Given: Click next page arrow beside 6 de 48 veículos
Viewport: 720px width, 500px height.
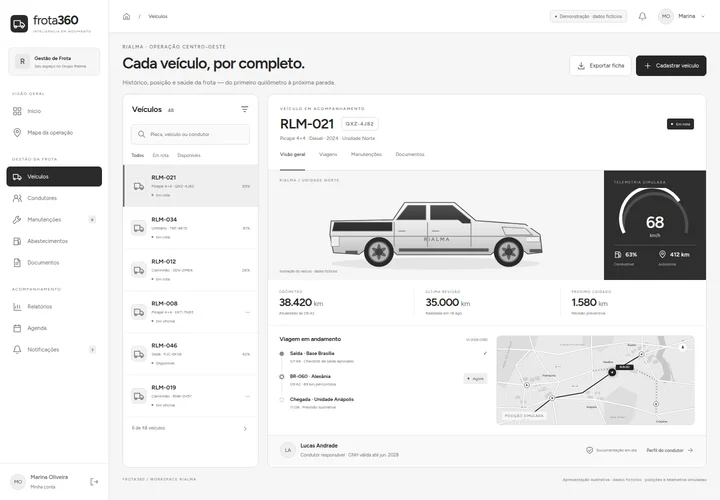Looking at the screenshot, I should (x=245, y=428).
